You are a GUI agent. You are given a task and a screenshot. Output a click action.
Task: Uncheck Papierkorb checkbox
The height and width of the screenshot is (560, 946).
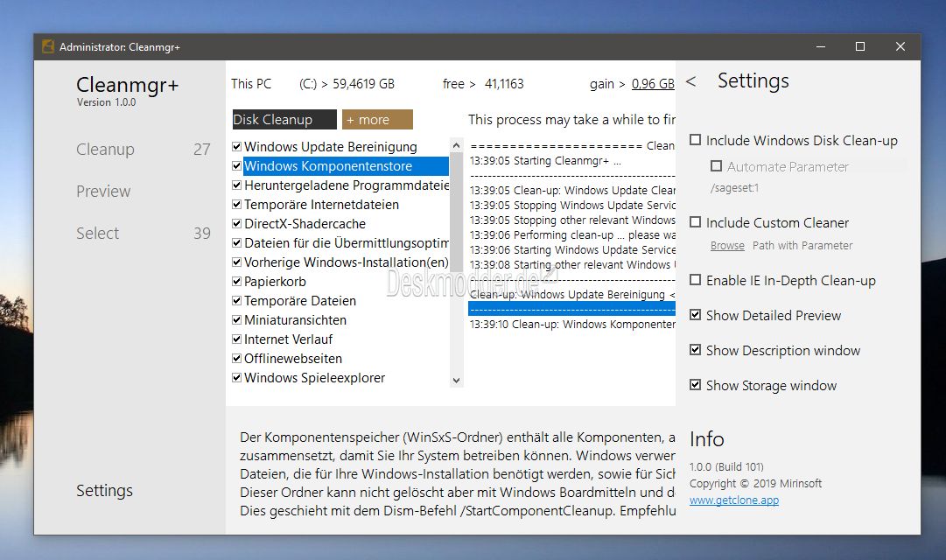tap(237, 282)
